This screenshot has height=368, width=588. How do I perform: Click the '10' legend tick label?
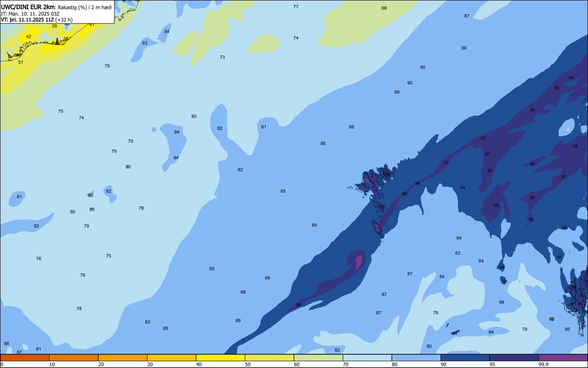click(52, 364)
